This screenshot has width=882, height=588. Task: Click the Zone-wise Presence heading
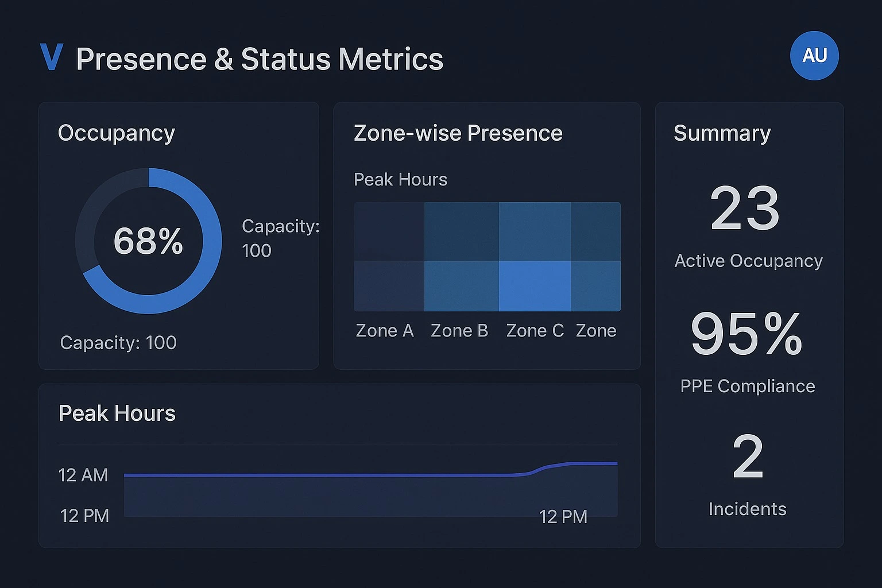pyautogui.click(x=458, y=133)
